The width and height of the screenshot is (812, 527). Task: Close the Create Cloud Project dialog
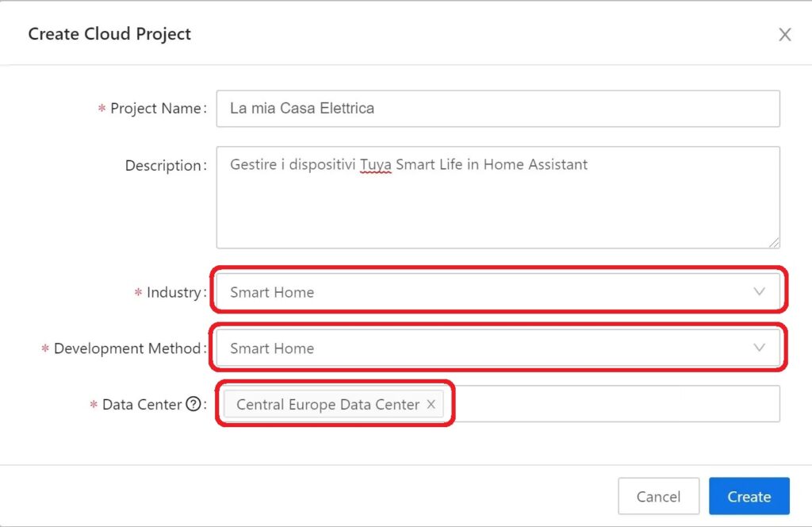(784, 34)
